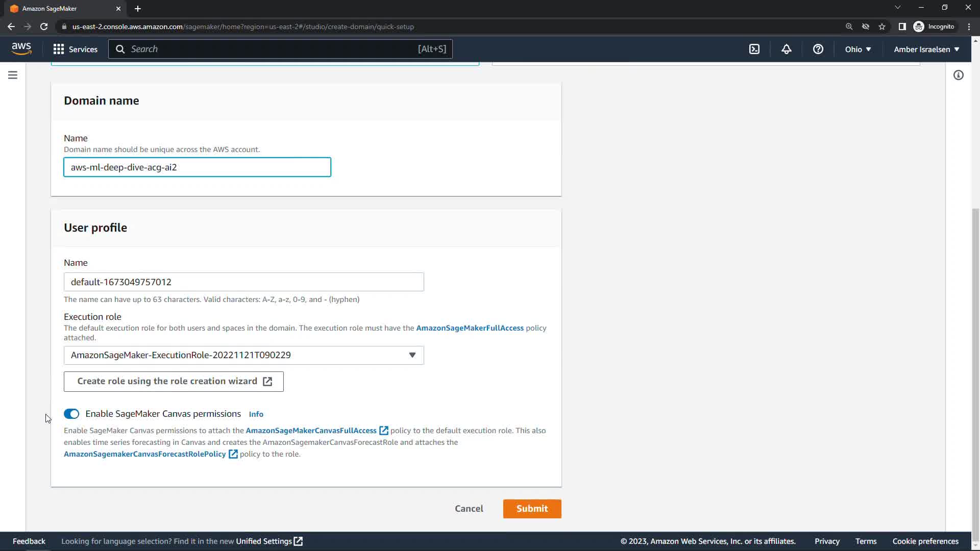Open the AWS help question-mark icon
The height and width of the screenshot is (551, 980).
818,49
